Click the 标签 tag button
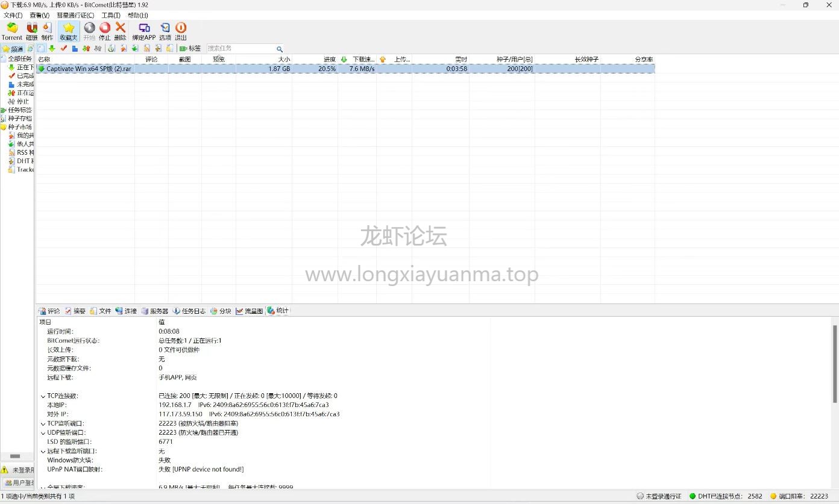The width and height of the screenshot is (839, 504). coord(190,48)
